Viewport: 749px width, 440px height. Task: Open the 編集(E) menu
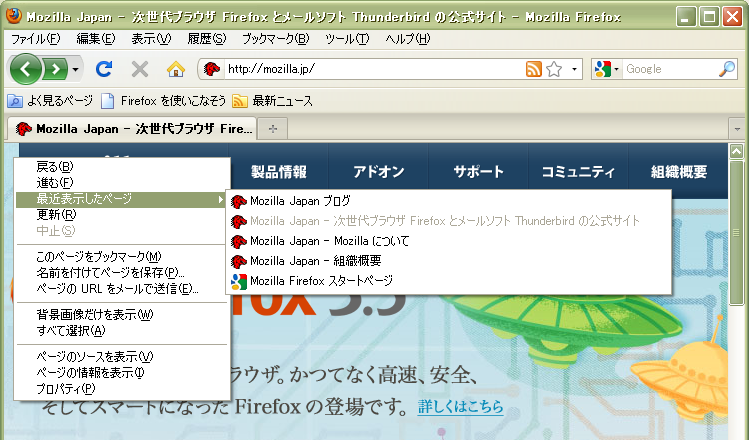point(96,39)
